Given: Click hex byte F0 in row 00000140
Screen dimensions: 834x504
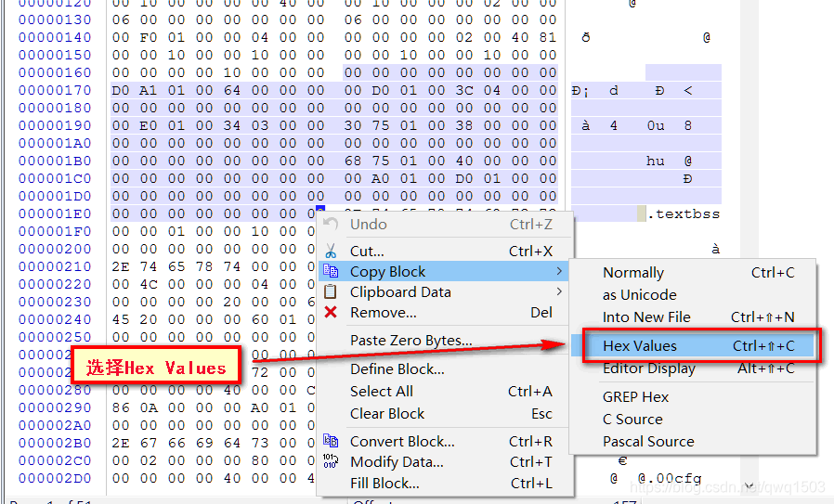Looking at the screenshot, I should [x=149, y=37].
